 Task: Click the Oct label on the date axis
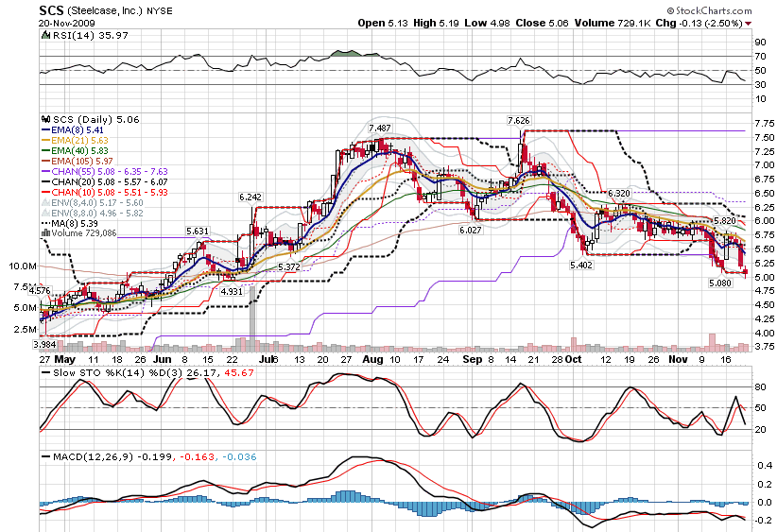pyautogui.click(x=574, y=360)
